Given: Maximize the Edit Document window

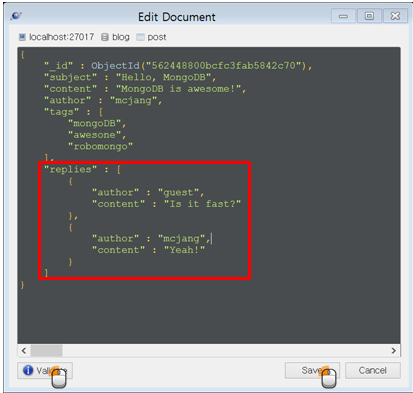Looking at the screenshot, I should coord(369,16).
